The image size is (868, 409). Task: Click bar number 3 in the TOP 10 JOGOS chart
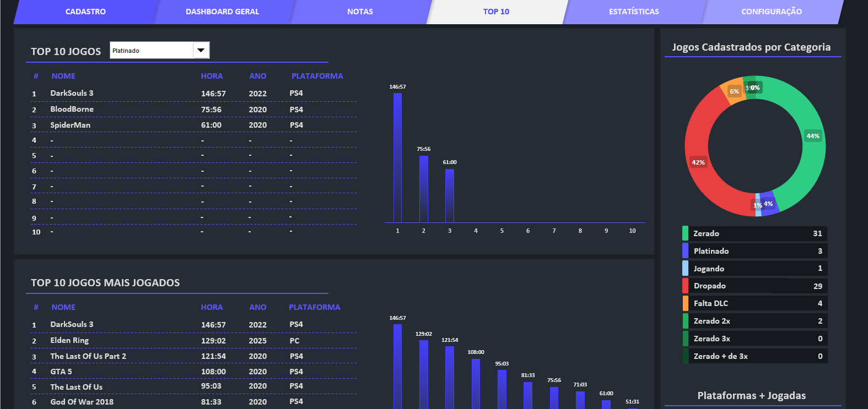[450, 195]
